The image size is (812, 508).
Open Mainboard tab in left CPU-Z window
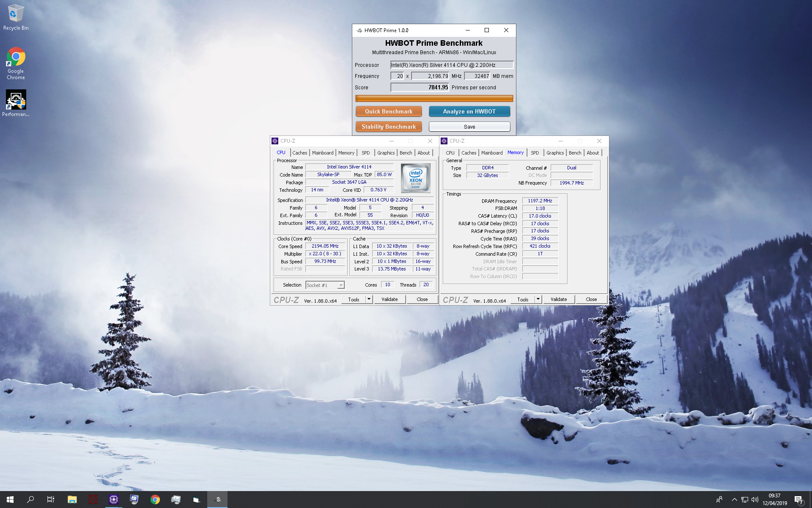pos(323,153)
